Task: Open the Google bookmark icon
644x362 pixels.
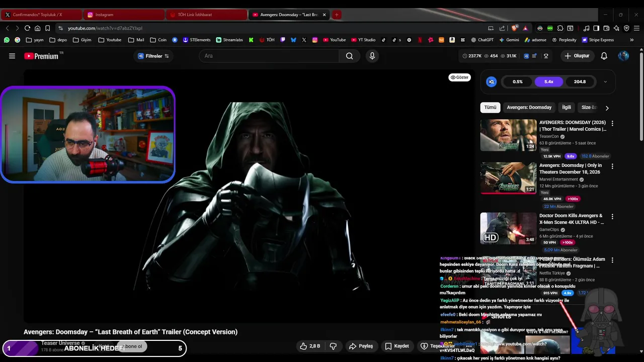Action: click(x=17, y=40)
